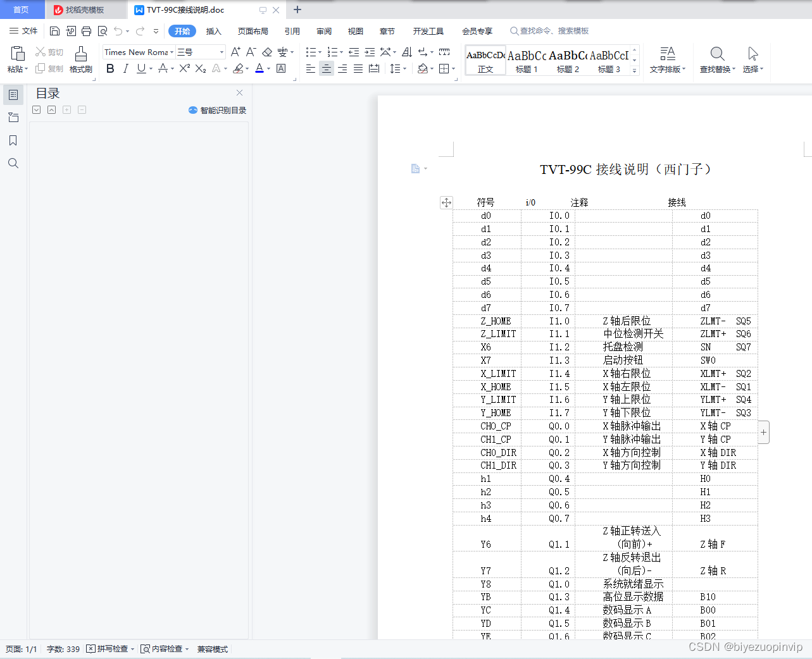Open the 引用 (References) tab

tap(292, 31)
